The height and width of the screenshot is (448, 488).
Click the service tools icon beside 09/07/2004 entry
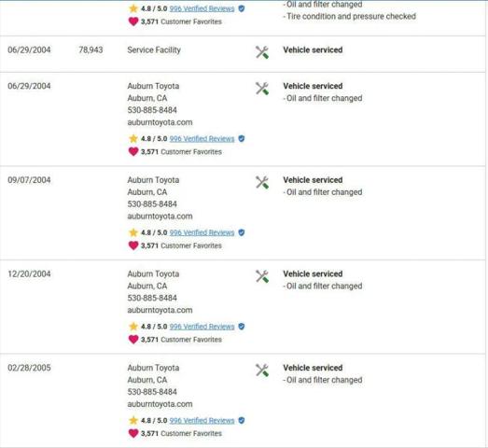coord(262,182)
